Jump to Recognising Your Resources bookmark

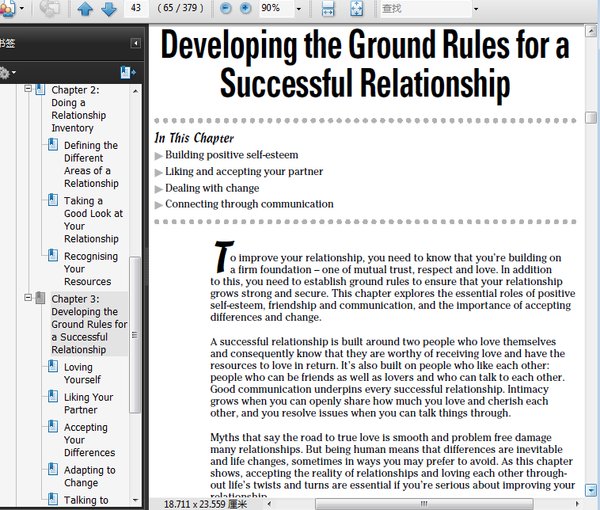point(91,269)
